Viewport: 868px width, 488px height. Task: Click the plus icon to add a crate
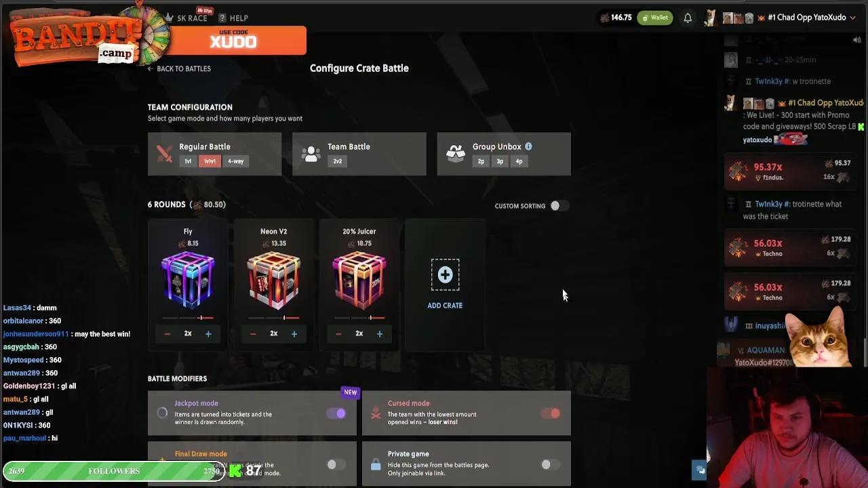[445, 274]
